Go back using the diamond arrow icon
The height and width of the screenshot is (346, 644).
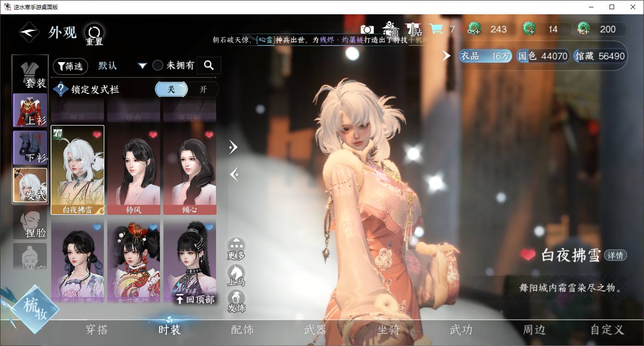(29, 33)
